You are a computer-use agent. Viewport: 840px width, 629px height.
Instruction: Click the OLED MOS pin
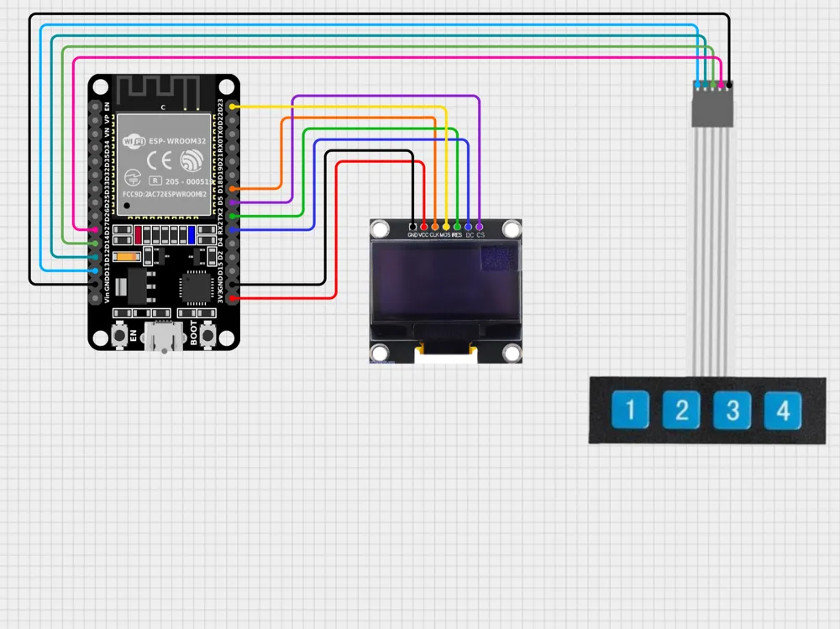pyautogui.click(x=446, y=227)
